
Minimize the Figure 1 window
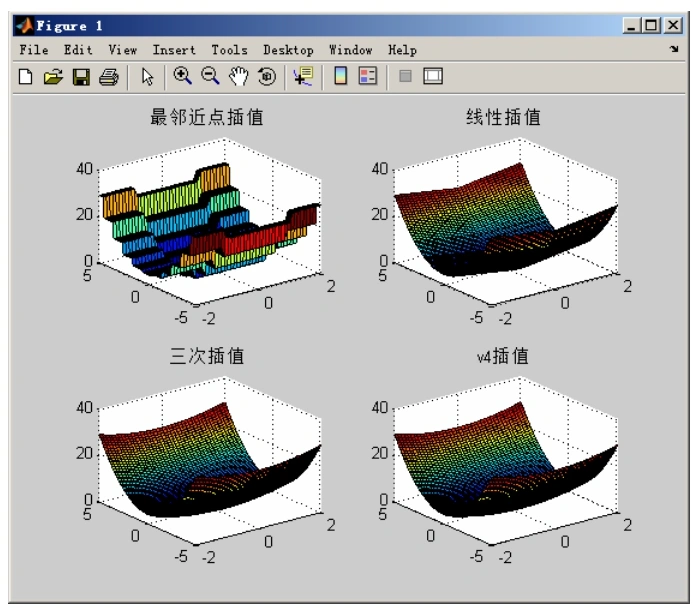(x=631, y=25)
